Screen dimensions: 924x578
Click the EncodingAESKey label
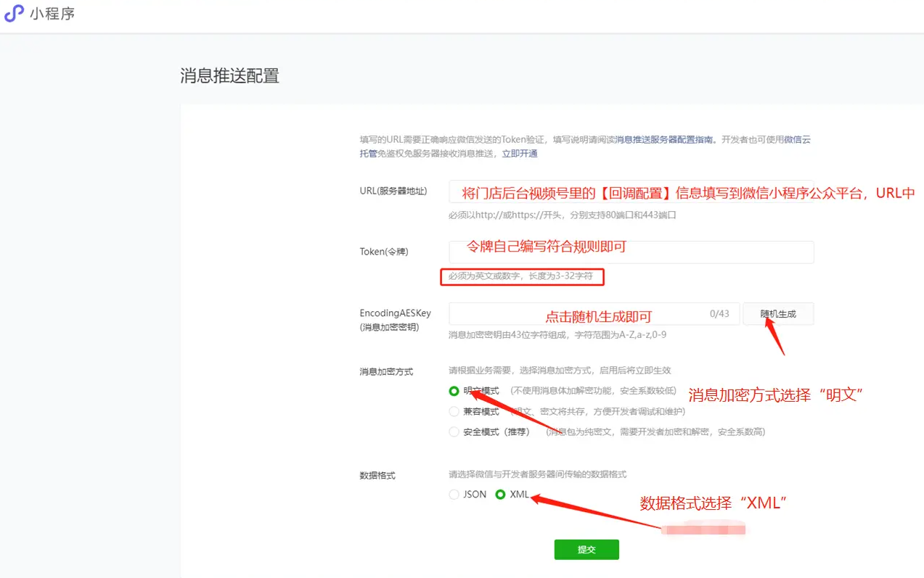396,320
